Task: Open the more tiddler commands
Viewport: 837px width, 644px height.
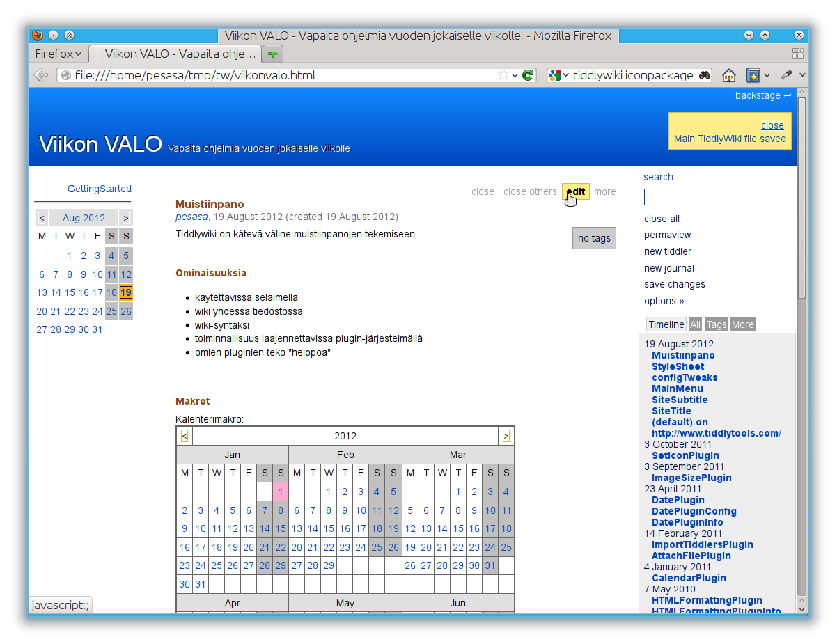Action: click(605, 191)
